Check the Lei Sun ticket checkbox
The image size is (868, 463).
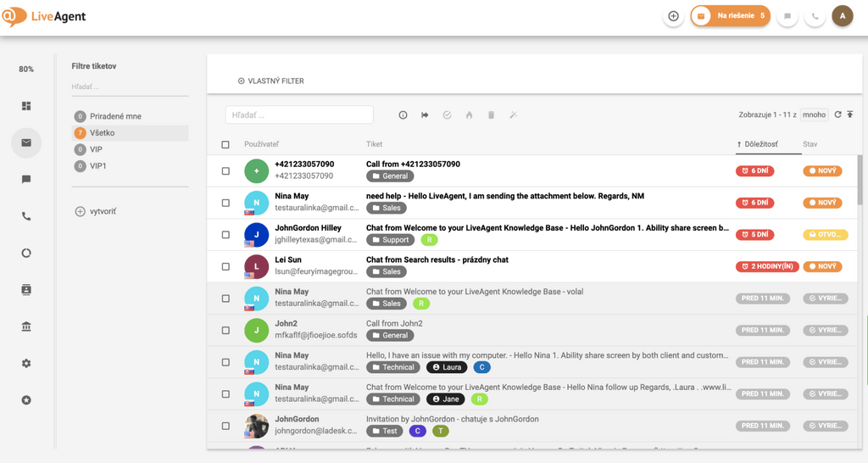coord(225,266)
